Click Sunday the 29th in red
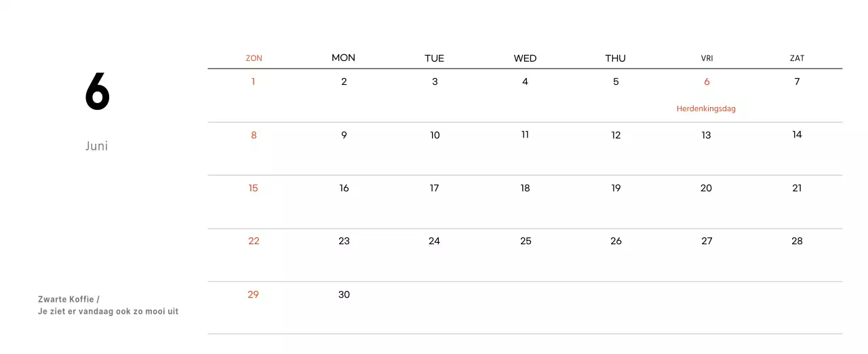Image resolution: width=868 pixels, height=354 pixels. point(253,294)
